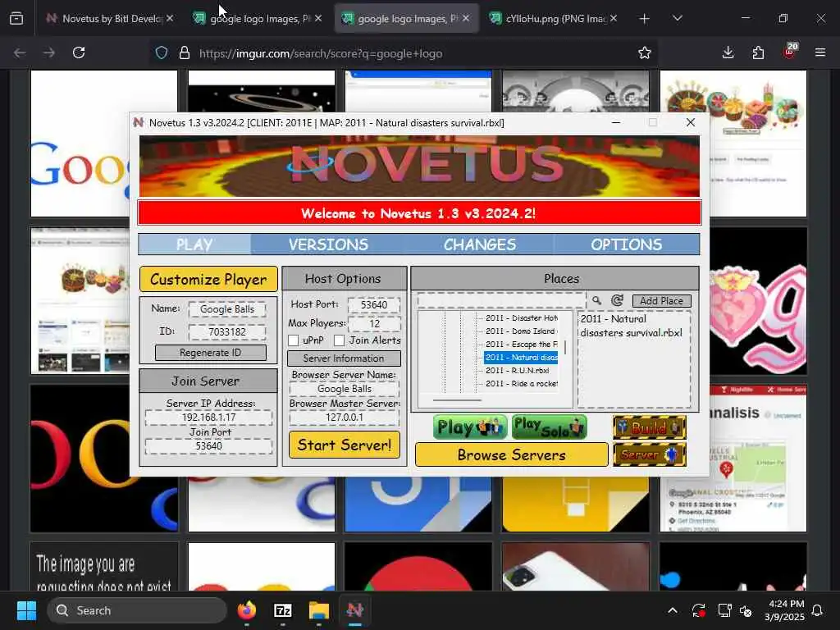Viewport: 840px width, 630px height.
Task: Reload the imgur page
Action: 79,52
